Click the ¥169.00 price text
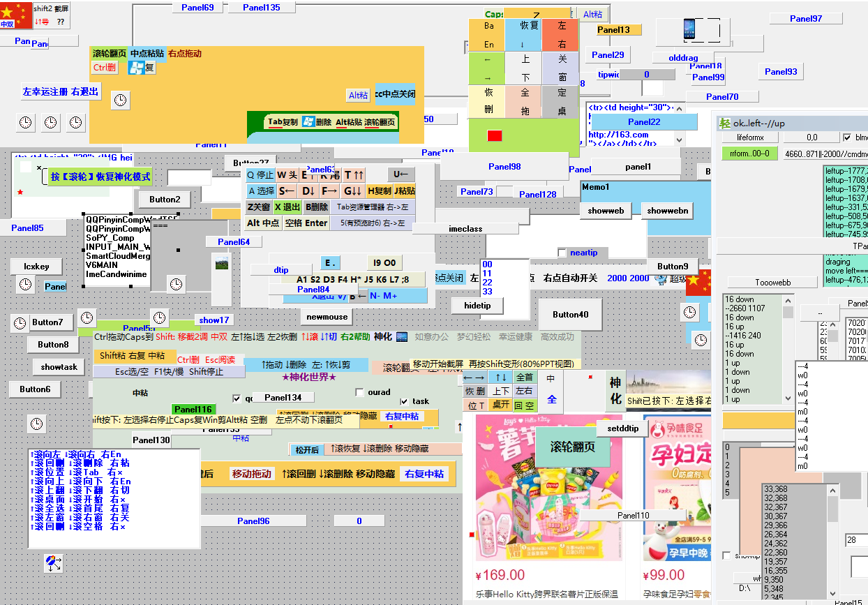This screenshot has width=868, height=605. pyautogui.click(x=500, y=575)
